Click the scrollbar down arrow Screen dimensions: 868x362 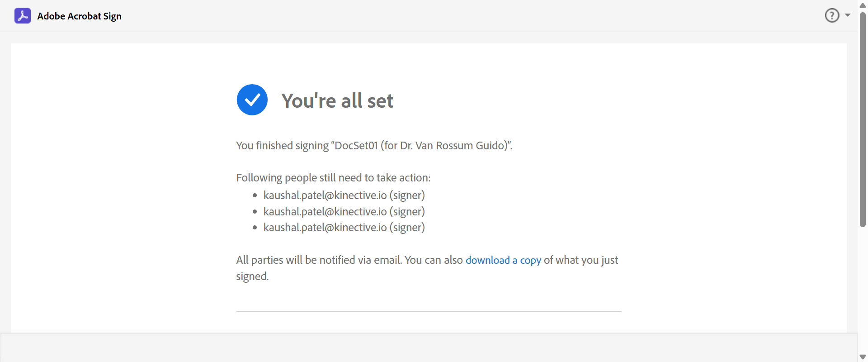[x=863, y=357]
